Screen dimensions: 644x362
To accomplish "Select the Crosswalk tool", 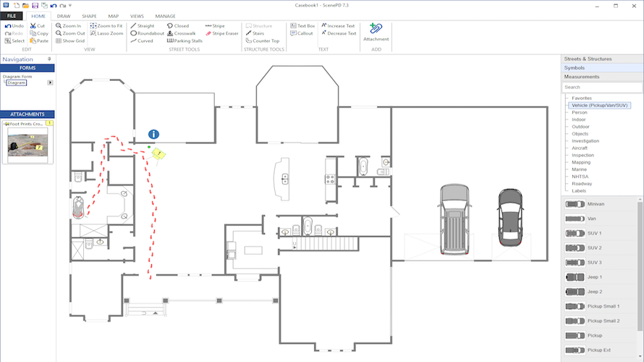I will point(181,33).
